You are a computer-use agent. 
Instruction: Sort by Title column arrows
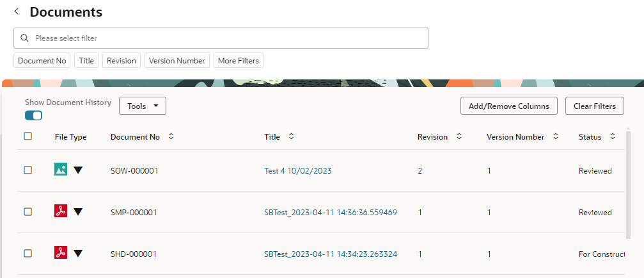291,136
